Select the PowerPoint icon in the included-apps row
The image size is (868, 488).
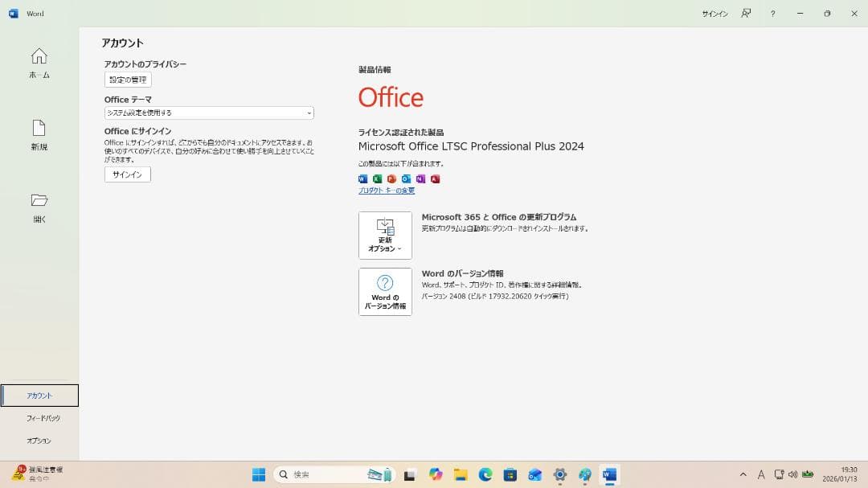tap(391, 178)
